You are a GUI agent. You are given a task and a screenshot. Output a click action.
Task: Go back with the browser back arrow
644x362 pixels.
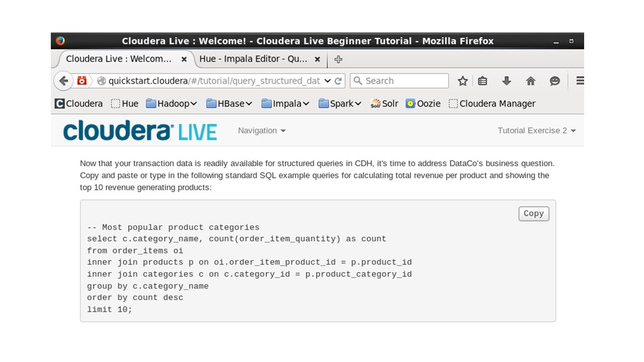pos(63,81)
